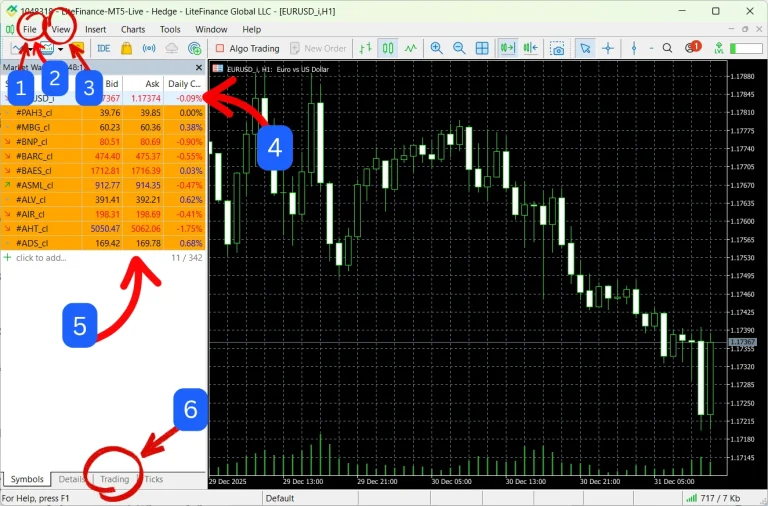The height and width of the screenshot is (506, 768).
Task: Switch to the Trading tab
Action: pos(115,479)
